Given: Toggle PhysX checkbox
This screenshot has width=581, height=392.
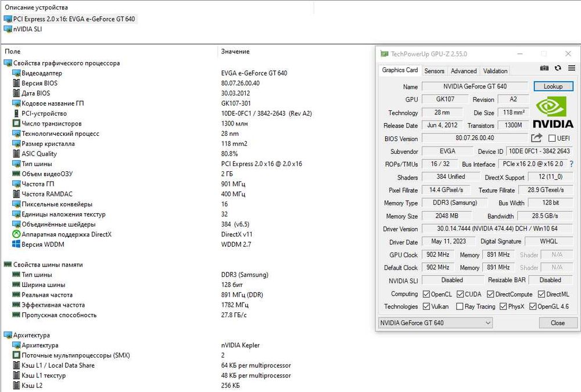Looking at the screenshot, I should [503, 307].
